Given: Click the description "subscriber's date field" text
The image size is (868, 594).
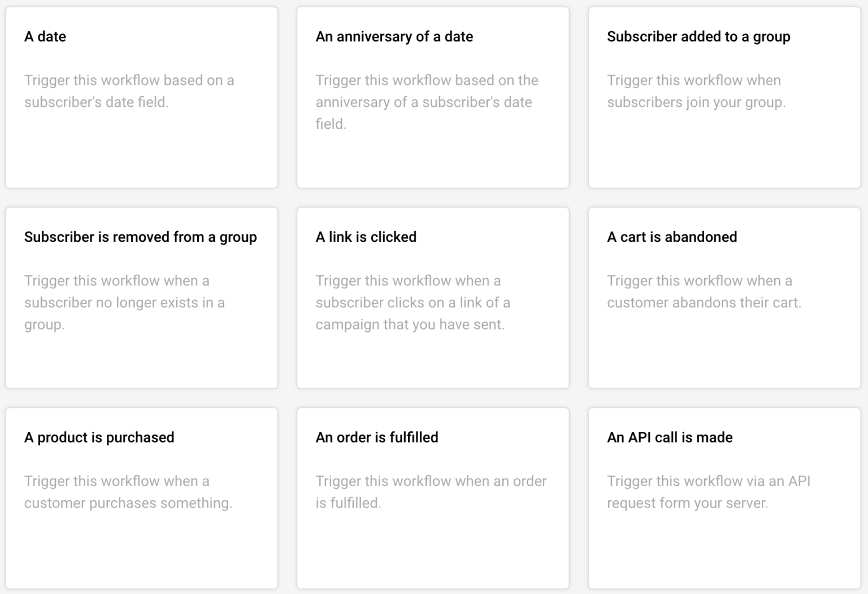Looking at the screenshot, I should (96, 102).
